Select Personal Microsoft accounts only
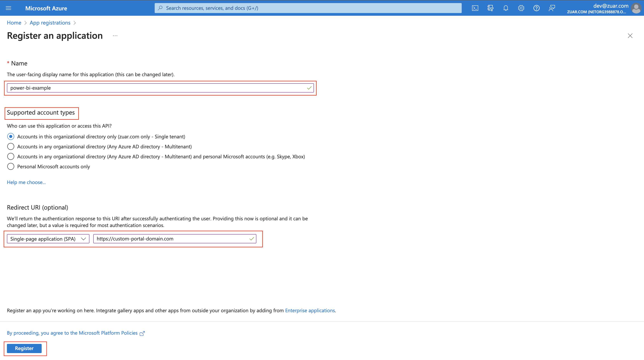This screenshot has width=644, height=360. pos(11,167)
